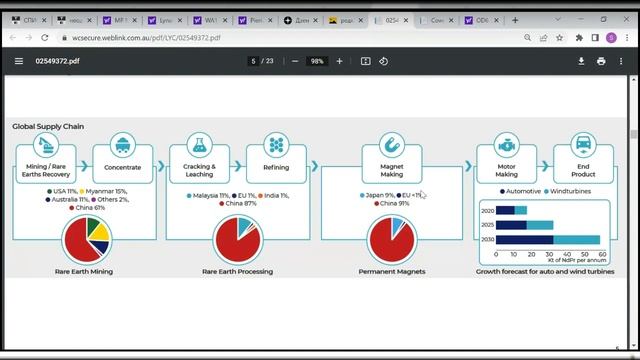Open the tab search chevron
The width and height of the screenshot is (640, 360).
tap(558, 19)
